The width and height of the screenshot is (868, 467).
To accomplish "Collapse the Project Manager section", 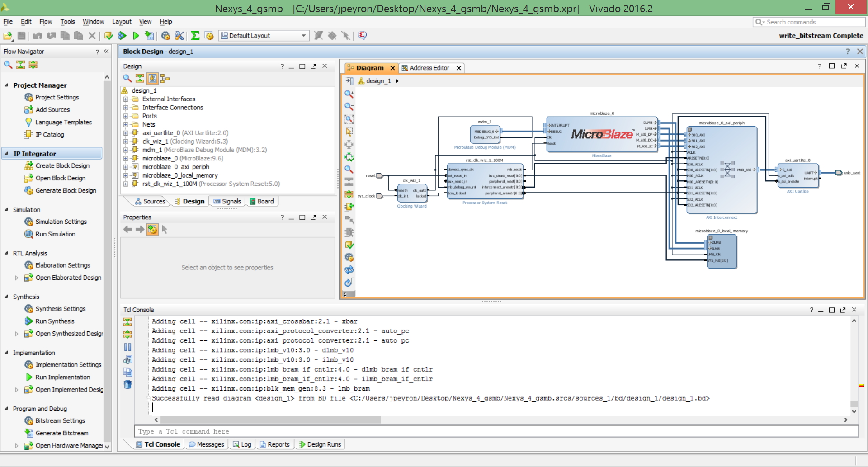I will pos(6,85).
